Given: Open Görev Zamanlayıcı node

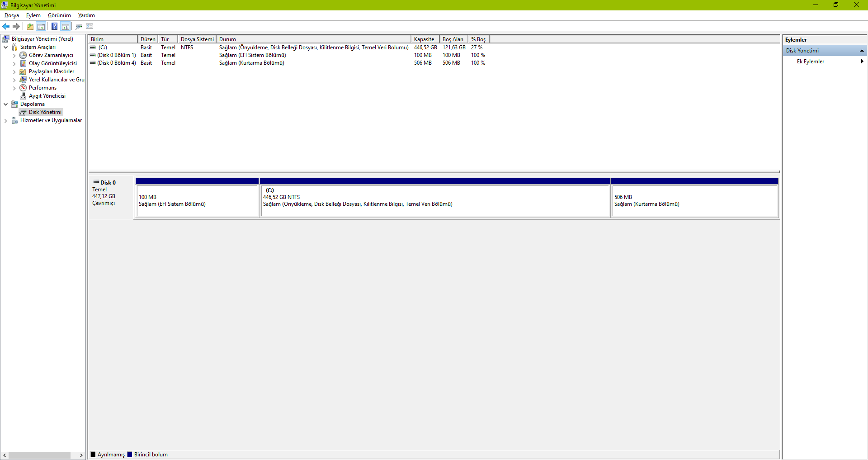Looking at the screenshot, I should coord(51,55).
